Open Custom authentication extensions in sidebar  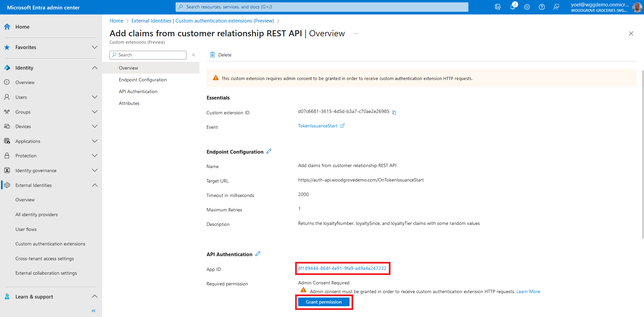coord(50,244)
